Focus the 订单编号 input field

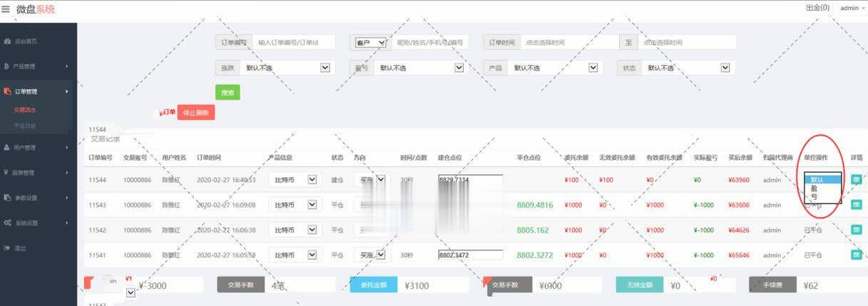tap(295, 42)
